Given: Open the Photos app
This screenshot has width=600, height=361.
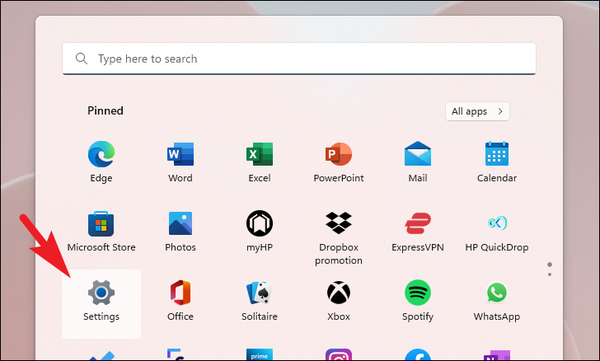Looking at the screenshot, I should coord(180,231).
